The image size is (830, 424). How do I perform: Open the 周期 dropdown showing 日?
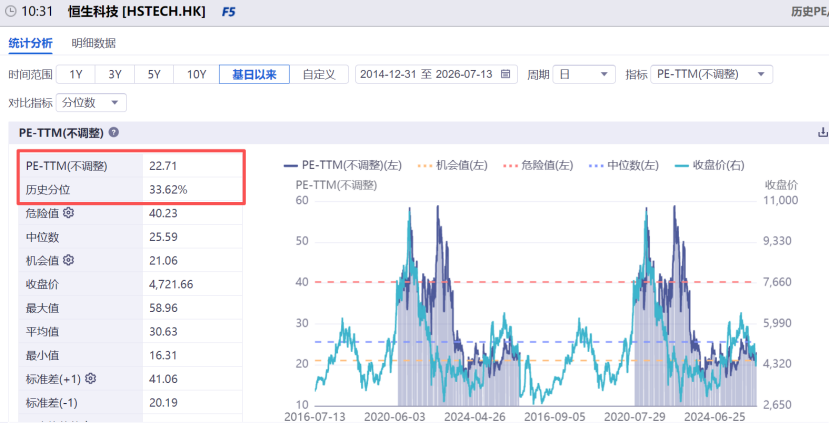pos(584,74)
